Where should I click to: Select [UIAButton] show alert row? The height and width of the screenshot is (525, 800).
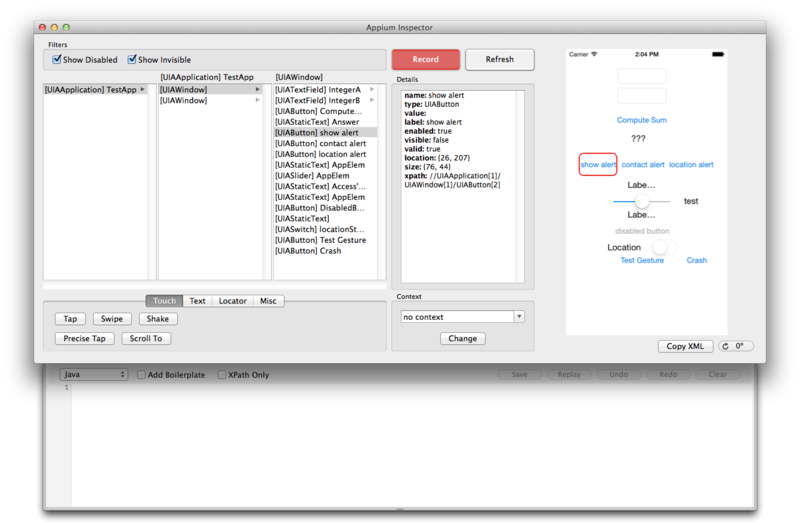pyautogui.click(x=326, y=132)
